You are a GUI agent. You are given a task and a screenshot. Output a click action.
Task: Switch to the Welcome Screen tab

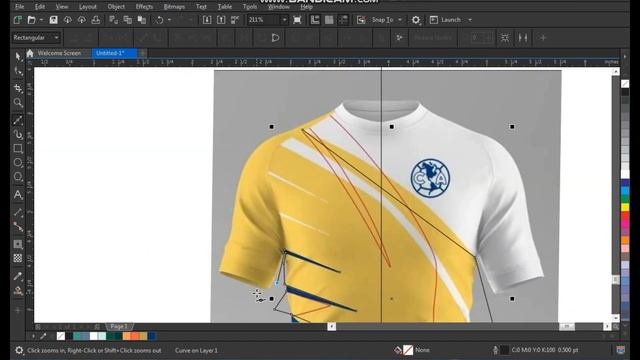tap(59, 53)
